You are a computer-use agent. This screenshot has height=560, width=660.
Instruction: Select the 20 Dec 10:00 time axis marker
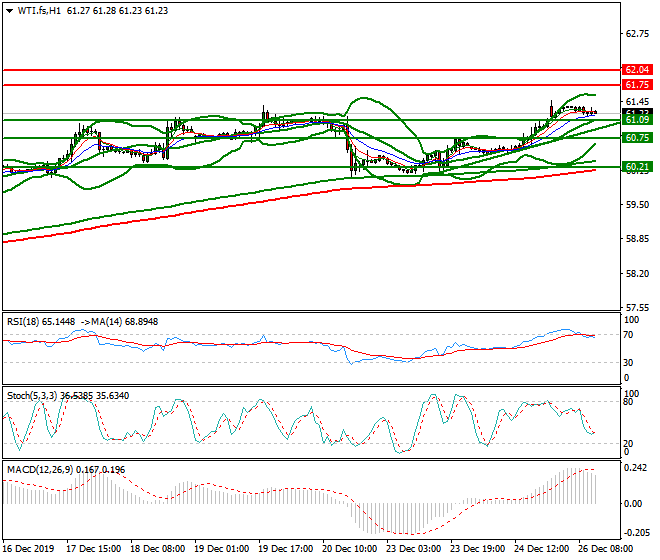tap(349, 549)
